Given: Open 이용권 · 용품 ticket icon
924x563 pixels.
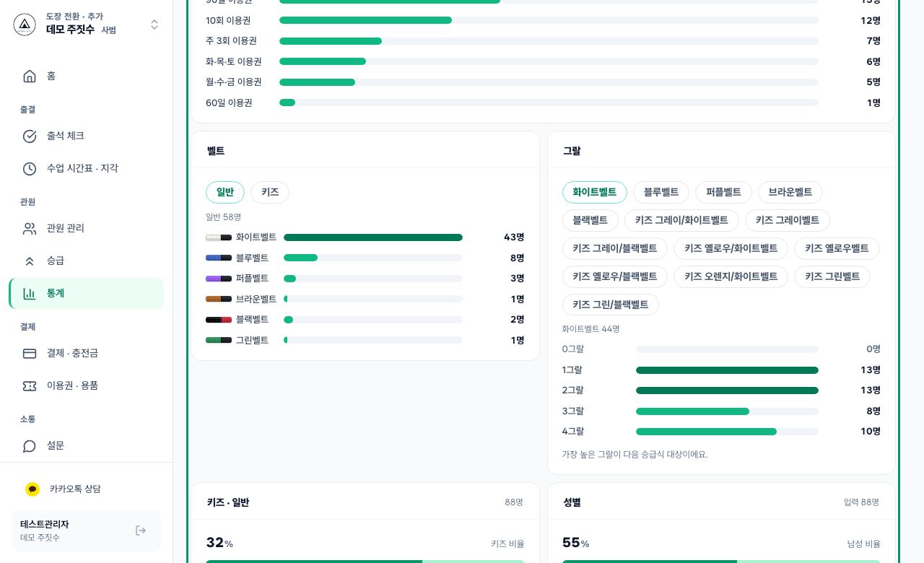Looking at the screenshot, I should (30, 385).
